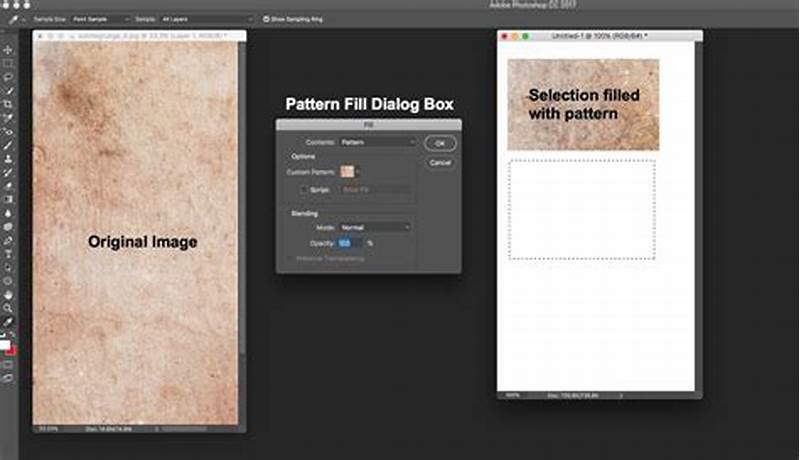Change screen mode icon at toolbox bottom

[8, 378]
